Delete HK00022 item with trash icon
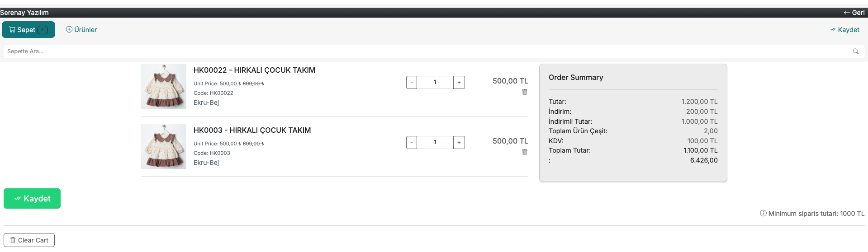This screenshot has width=868, height=252. [x=525, y=92]
